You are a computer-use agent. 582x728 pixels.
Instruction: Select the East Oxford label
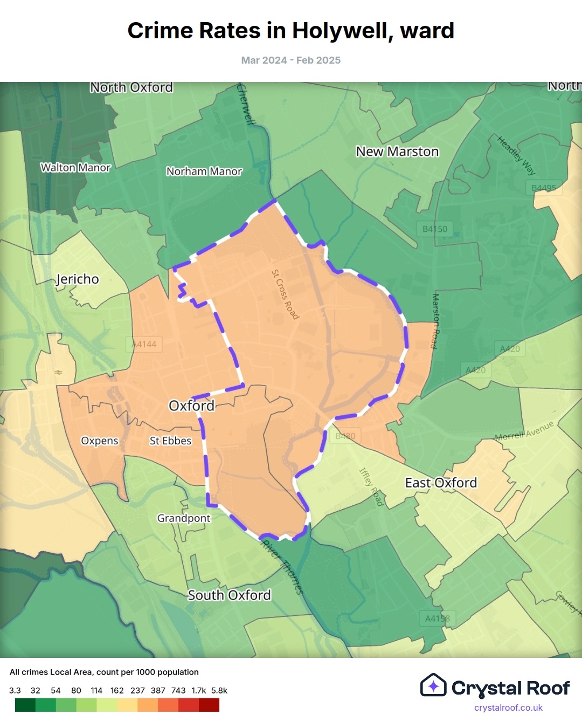click(x=441, y=483)
